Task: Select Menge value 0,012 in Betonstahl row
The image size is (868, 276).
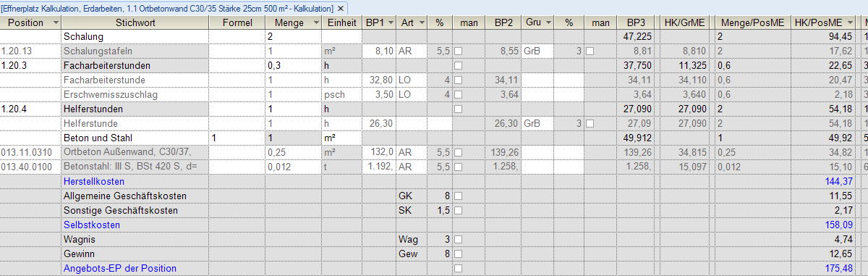Action: [x=294, y=167]
